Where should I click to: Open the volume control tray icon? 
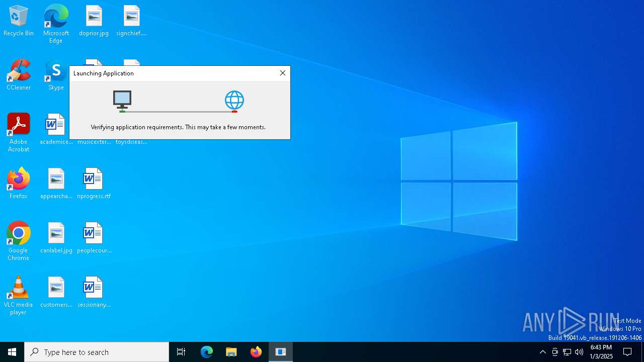pos(579,352)
